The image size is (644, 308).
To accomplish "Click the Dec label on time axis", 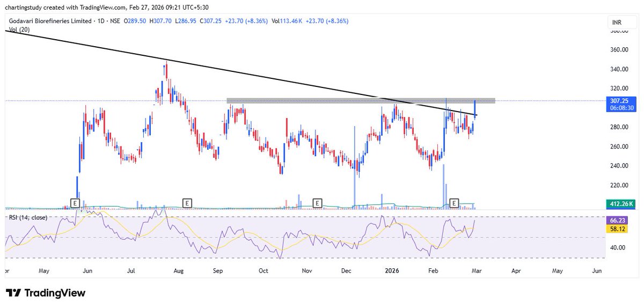I will 346,272.
